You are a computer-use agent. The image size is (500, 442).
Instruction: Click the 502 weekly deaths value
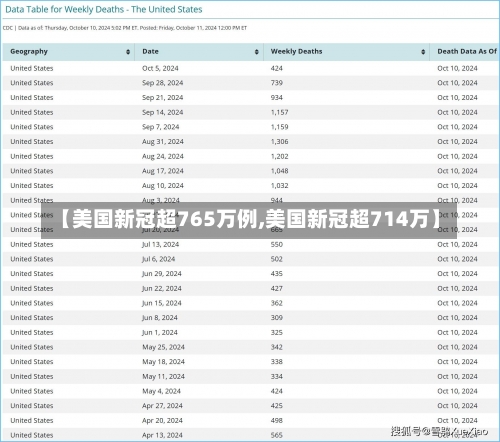pyautogui.click(x=277, y=259)
